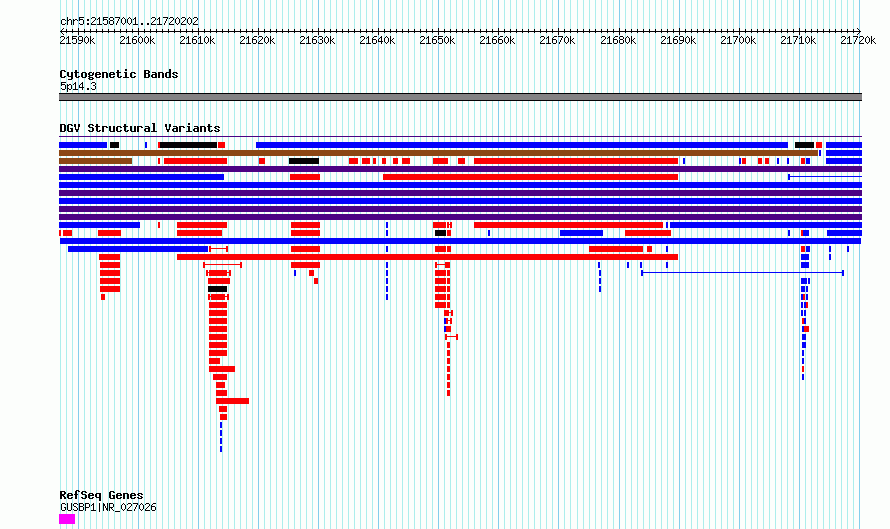Select the 21670k scale label
This screenshot has height=529, width=890.
click(x=557, y=40)
